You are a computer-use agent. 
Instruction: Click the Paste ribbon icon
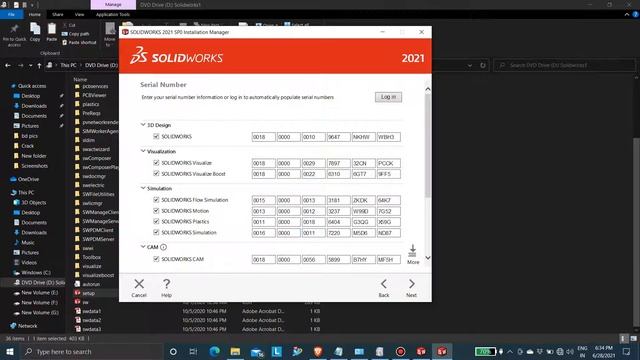[51, 29]
